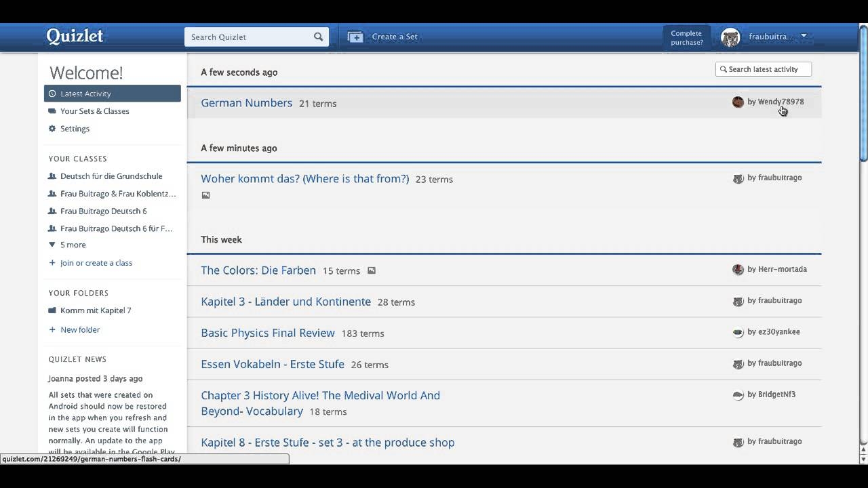Click the Komm mit Kapitel 7 folder icon
Viewport: 868px width, 488px height.
coord(52,310)
